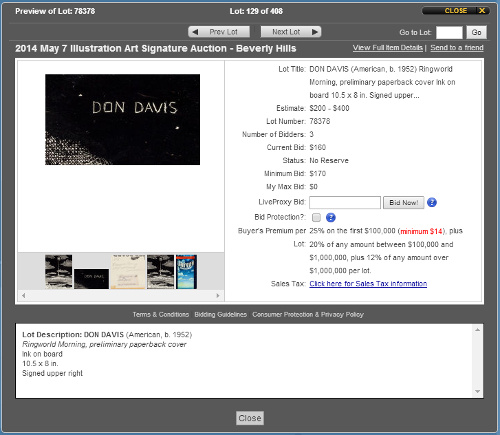500x435 pixels.
Task: Click Send to a friend link
Action: (457, 48)
